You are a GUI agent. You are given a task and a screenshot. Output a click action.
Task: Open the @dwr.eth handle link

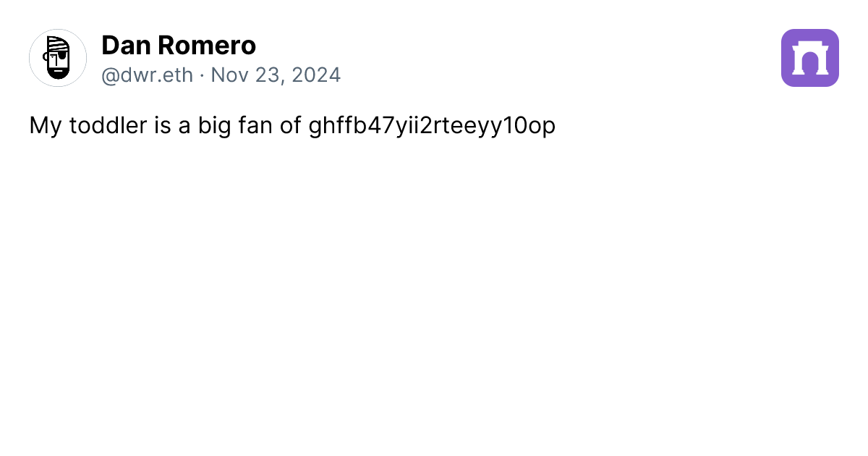tap(147, 75)
